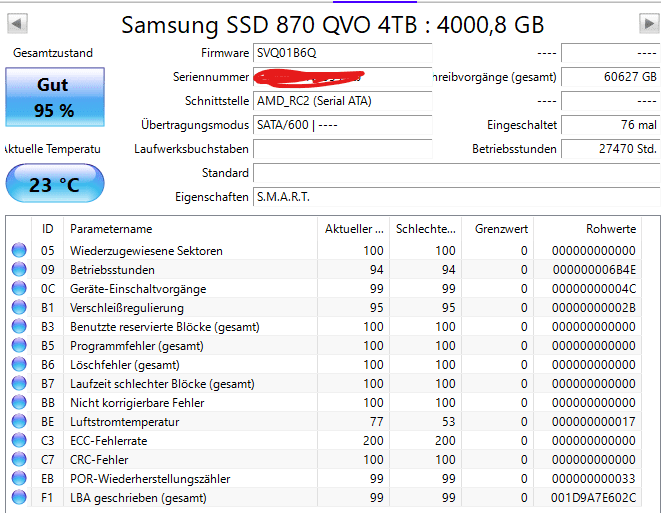661x513 pixels.
Task: Click Firmware field SVQ01B6Q
Action: point(343,53)
